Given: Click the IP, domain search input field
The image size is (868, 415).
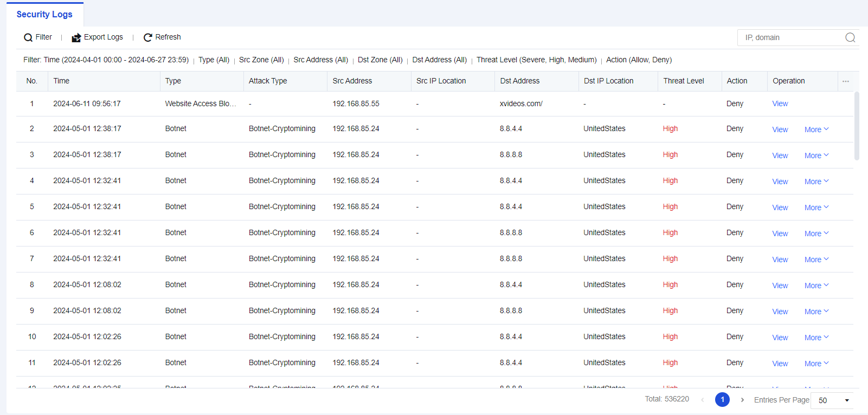Looking at the screenshot, I should (x=792, y=37).
